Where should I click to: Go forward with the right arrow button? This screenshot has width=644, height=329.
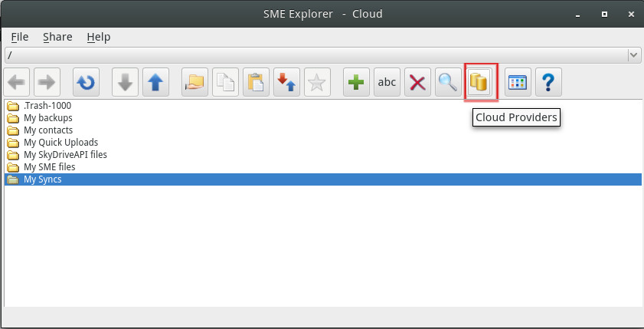coord(47,83)
